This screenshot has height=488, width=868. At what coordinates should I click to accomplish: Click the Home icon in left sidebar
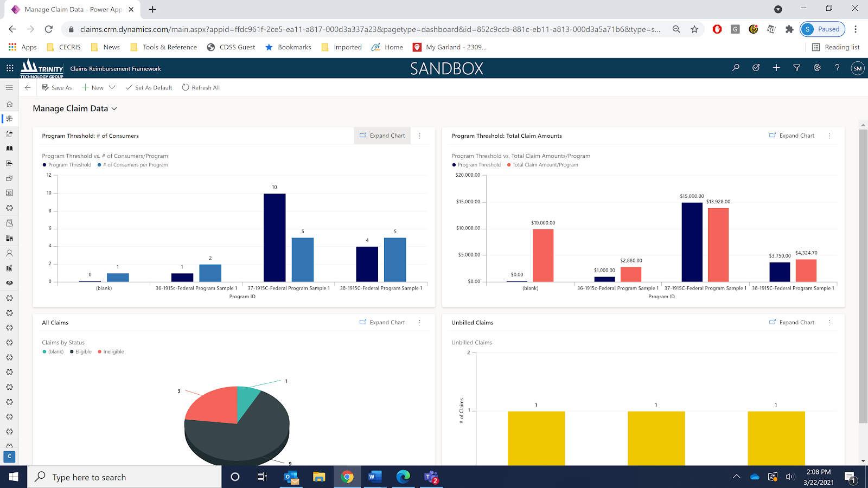tap(9, 104)
